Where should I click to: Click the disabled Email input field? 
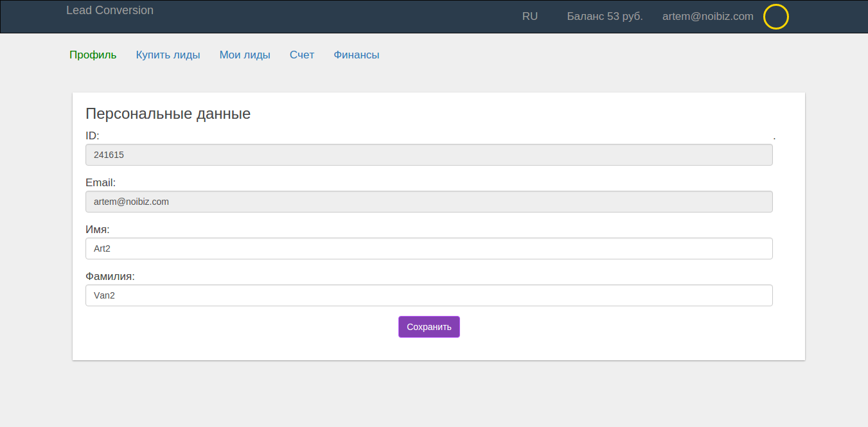(x=429, y=202)
